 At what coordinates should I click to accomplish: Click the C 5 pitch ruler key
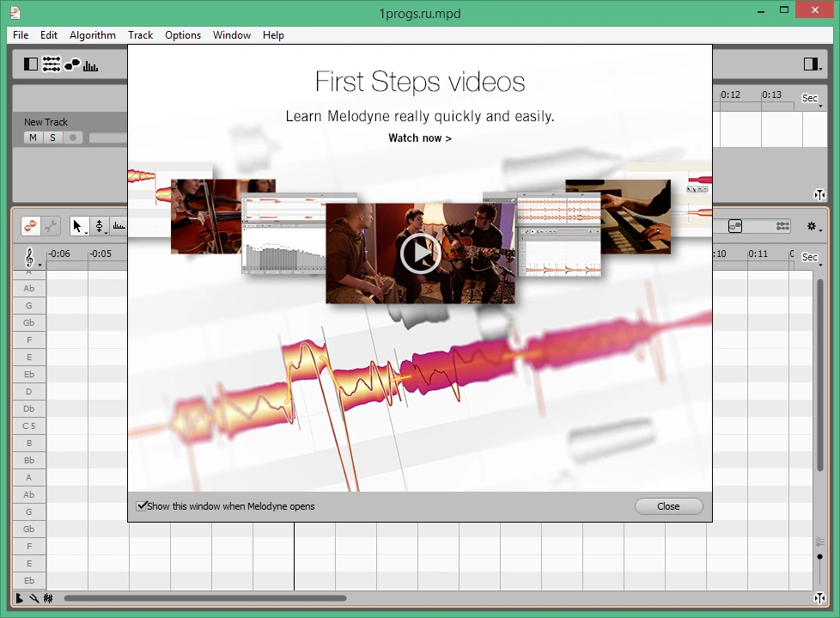pos(29,425)
